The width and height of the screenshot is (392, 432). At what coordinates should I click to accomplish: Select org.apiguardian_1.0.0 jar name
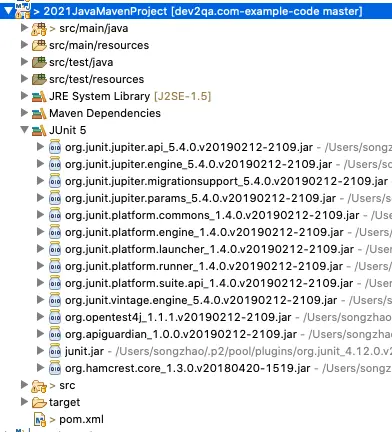click(181, 334)
